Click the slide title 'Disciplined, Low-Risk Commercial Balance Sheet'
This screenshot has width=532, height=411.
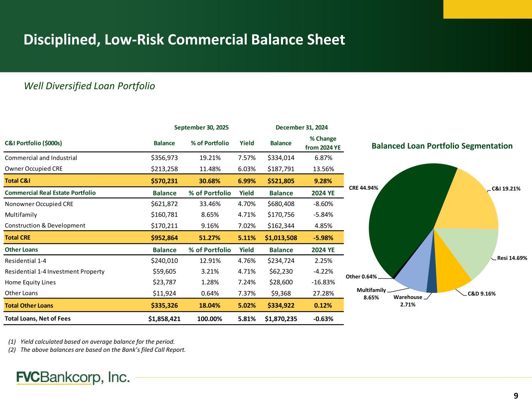[x=184, y=40]
